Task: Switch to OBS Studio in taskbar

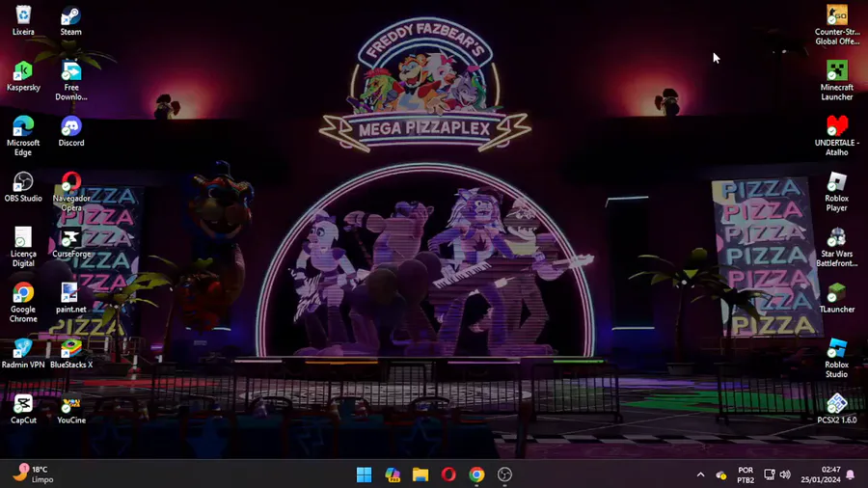Action: coord(504,474)
